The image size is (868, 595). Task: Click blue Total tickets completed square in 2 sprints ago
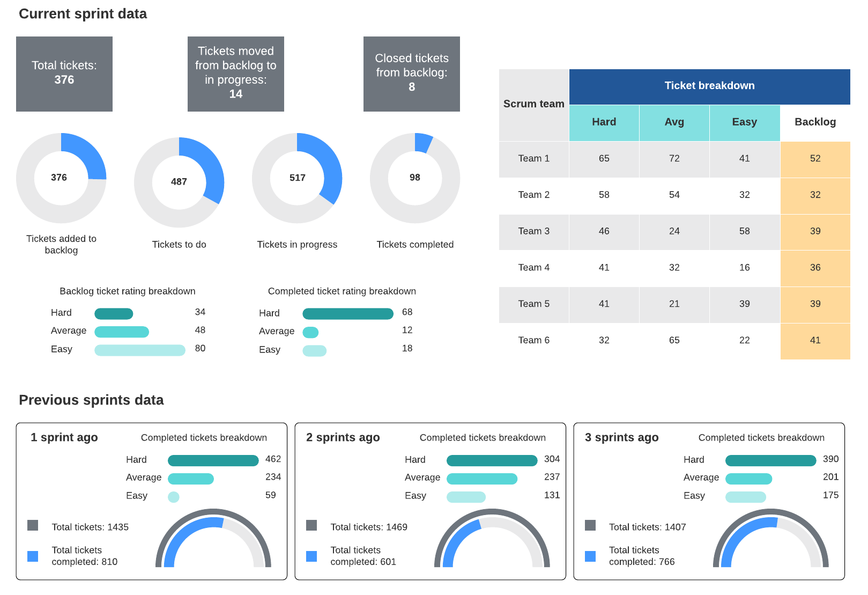311,556
